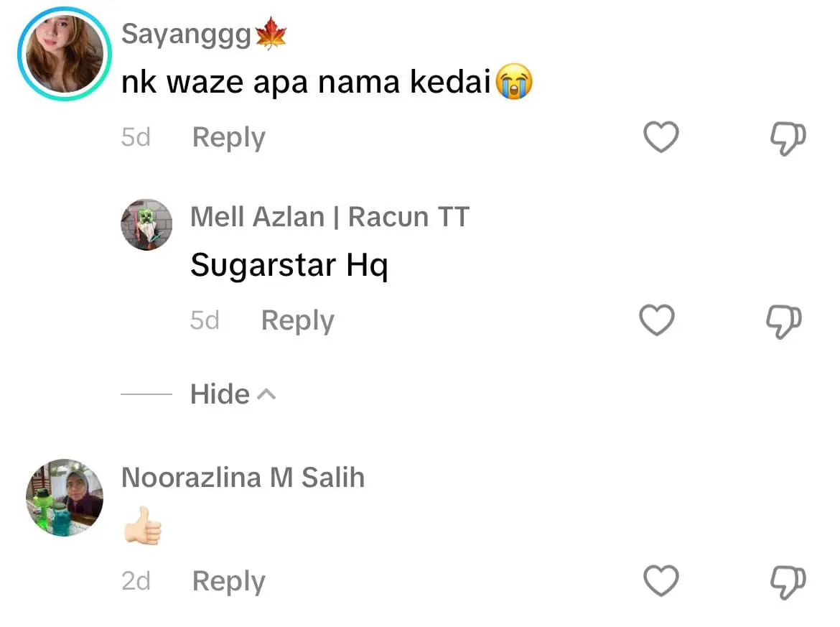Like the Sugarstar Hq reply
The image size is (840, 627).
657,320
